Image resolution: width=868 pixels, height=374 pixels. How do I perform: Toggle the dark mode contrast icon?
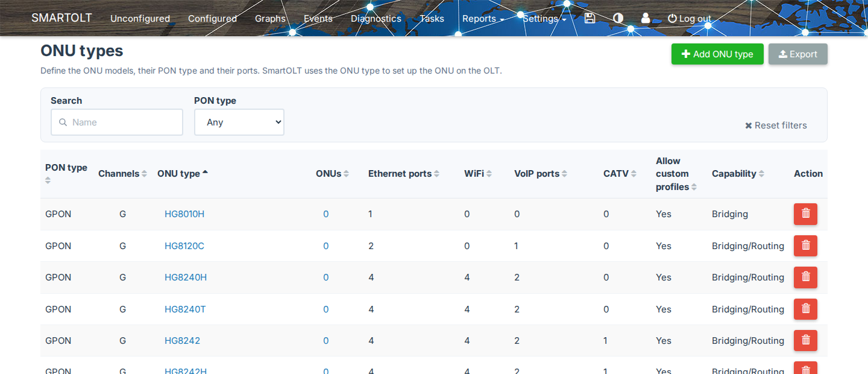pyautogui.click(x=618, y=18)
